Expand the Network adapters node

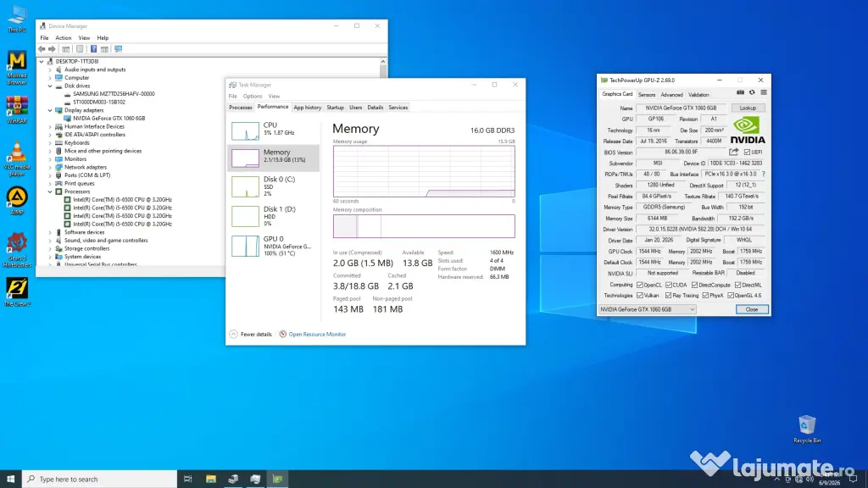pyautogui.click(x=50, y=167)
